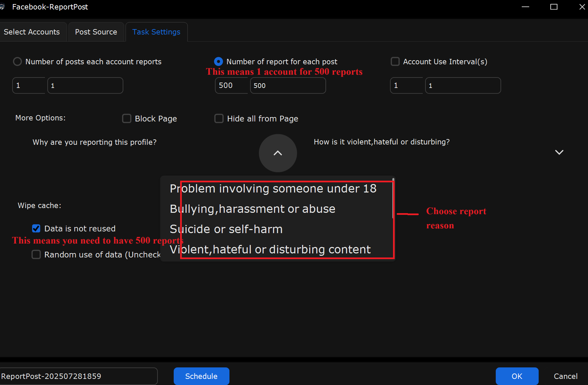Uncheck Data is not reused checkbox
This screenshot has width=588, height=385.
(36, 228)
